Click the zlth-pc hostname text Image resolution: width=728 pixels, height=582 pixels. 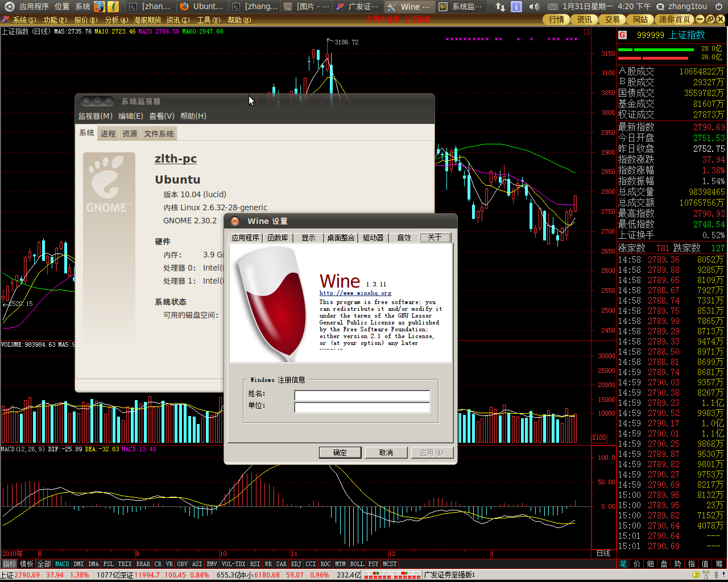(x=176, y=159)
